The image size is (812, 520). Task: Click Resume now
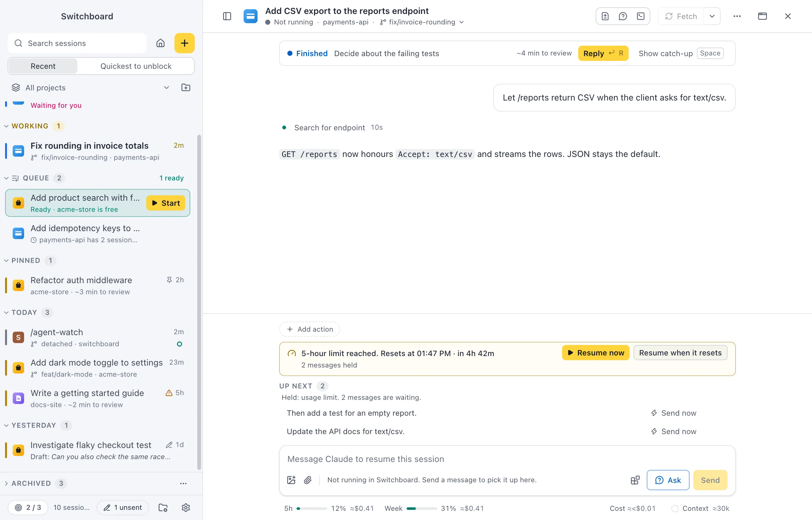(596, 353)
